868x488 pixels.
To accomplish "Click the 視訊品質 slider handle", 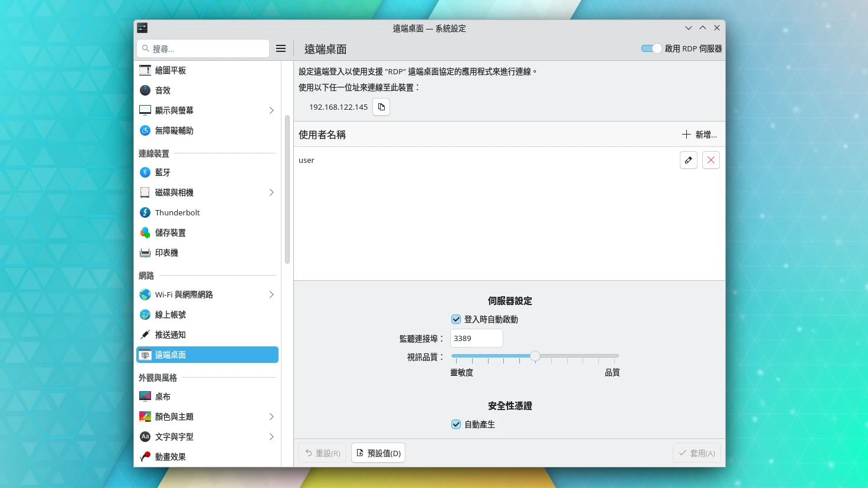I will point(535,356).
